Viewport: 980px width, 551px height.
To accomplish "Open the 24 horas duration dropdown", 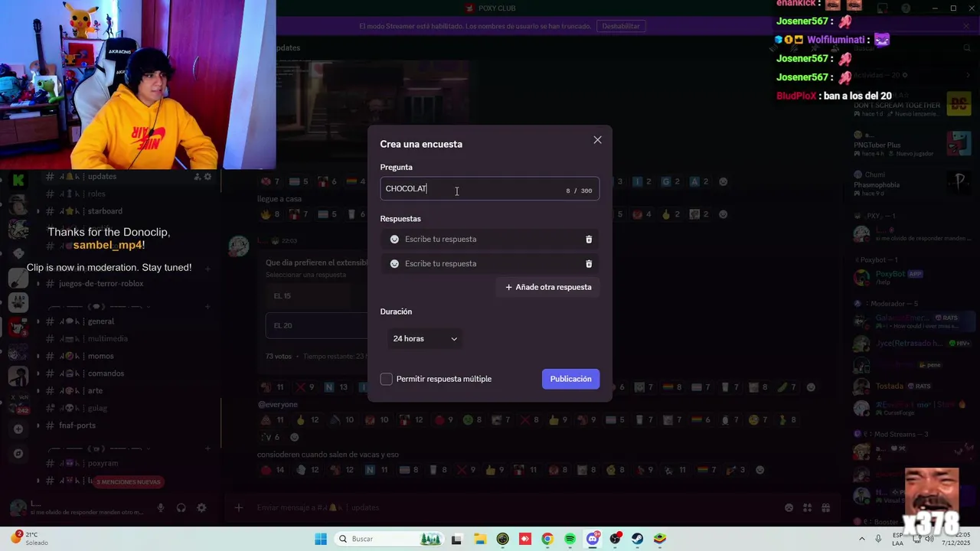I will pyautogui.click(x=425, y=339).
